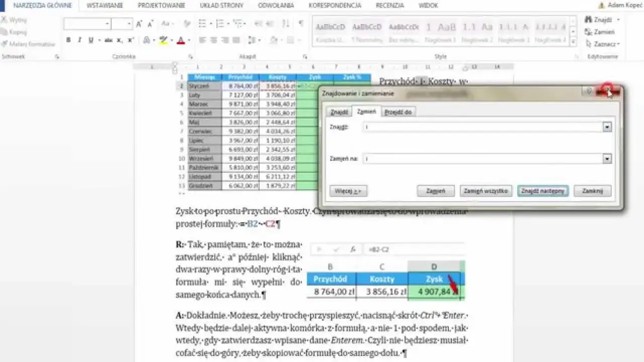Click the sort icon in Akapit group
Screen dimensions: 644x362
(x=288, y=24)
